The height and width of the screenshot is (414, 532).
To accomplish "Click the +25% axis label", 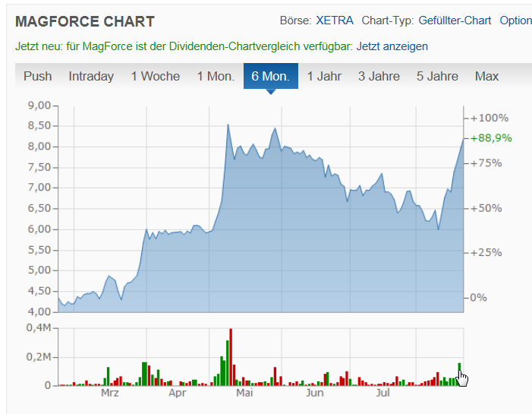I will click(x=486, y=252).
